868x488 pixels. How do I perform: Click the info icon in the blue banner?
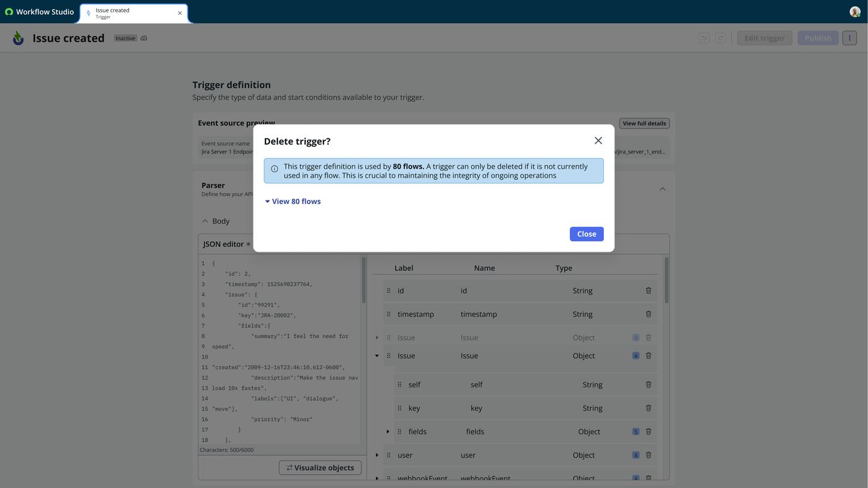(275, 169)
